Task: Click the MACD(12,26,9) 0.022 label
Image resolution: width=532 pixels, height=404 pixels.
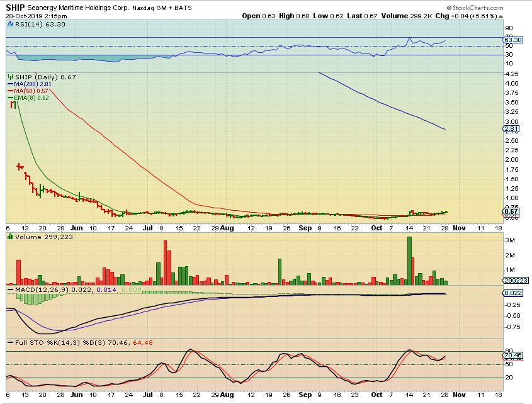Action: [x=54, y=289]
